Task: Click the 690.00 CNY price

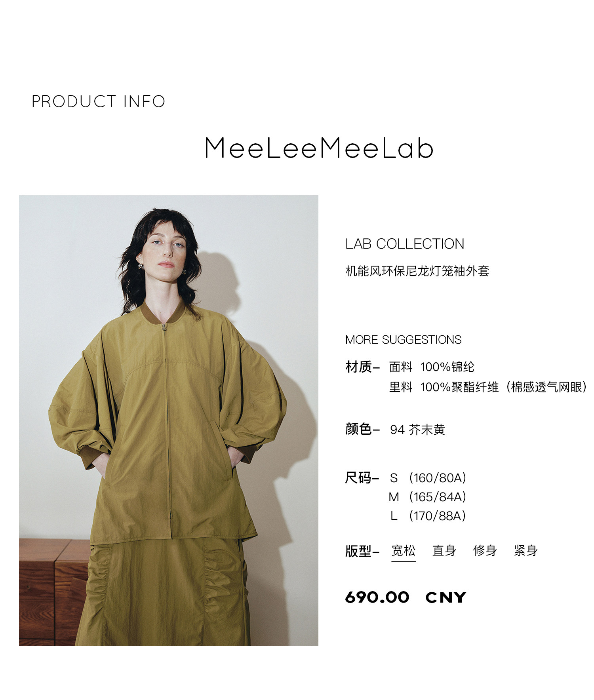Action: pos(406,597)
